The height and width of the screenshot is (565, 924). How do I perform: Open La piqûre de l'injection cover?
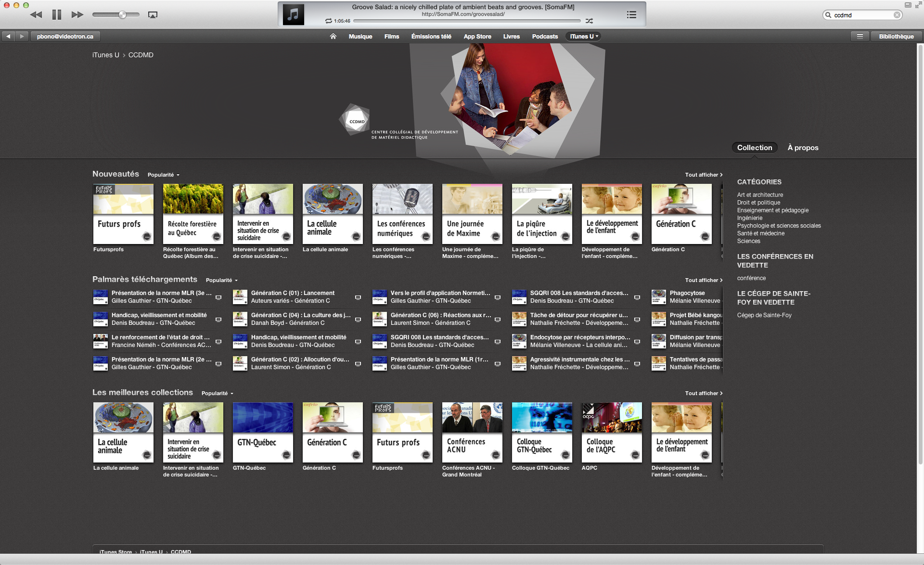542,214
